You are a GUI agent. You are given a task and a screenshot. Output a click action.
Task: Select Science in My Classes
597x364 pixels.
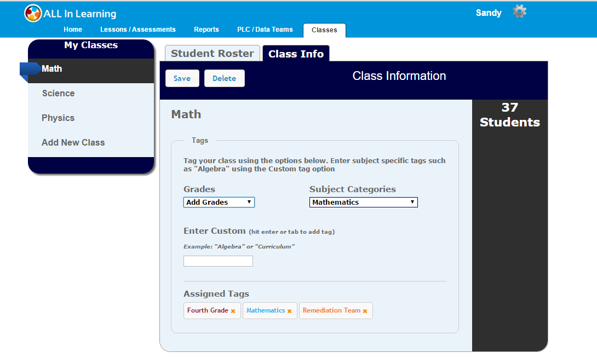(x=58, y=93)
